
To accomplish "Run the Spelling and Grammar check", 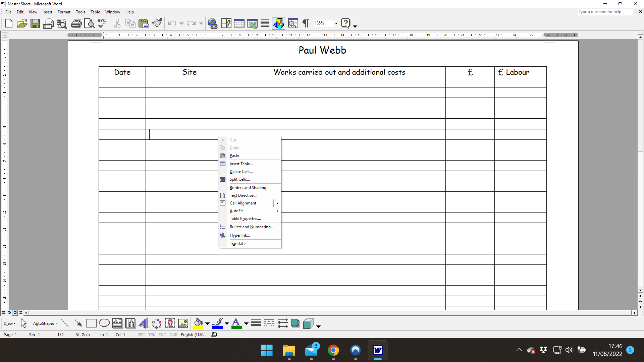I will [x=102, y=23].
